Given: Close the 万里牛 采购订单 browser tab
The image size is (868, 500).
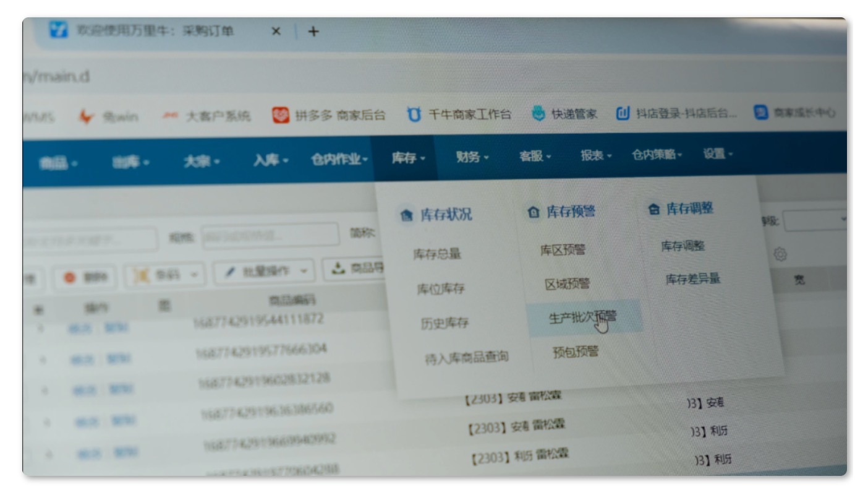Looking at the screenshot, I should 276,31.
